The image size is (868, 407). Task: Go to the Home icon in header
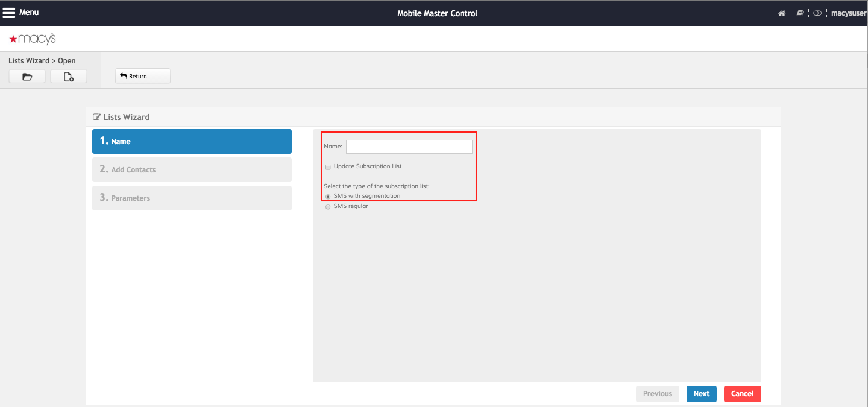782,13
